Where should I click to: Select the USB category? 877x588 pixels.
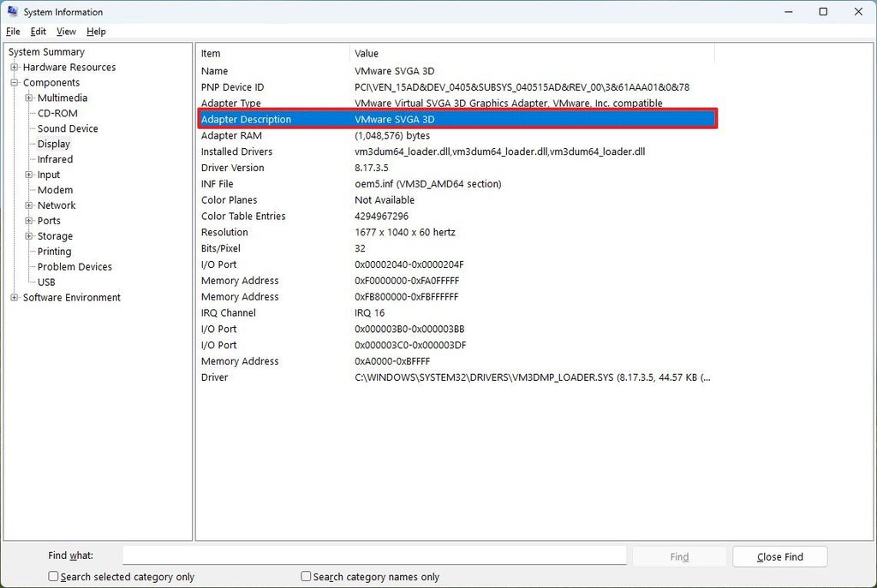46,282
